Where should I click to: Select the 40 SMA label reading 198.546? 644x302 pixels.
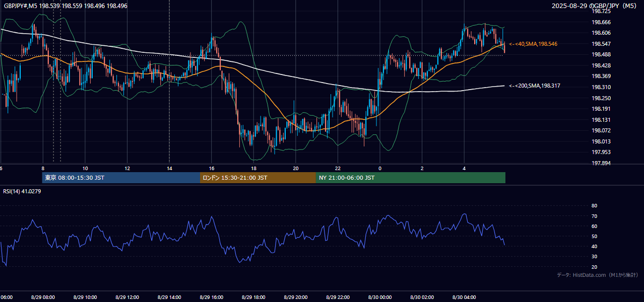[533, 44]
